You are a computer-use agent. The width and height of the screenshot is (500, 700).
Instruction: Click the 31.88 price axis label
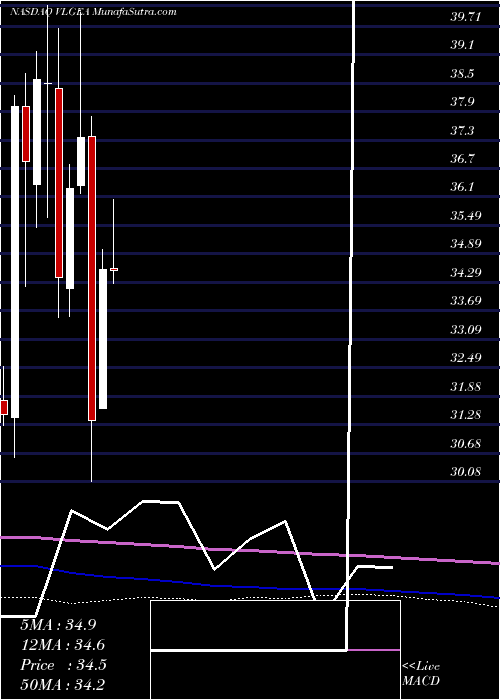pos(464,386)
